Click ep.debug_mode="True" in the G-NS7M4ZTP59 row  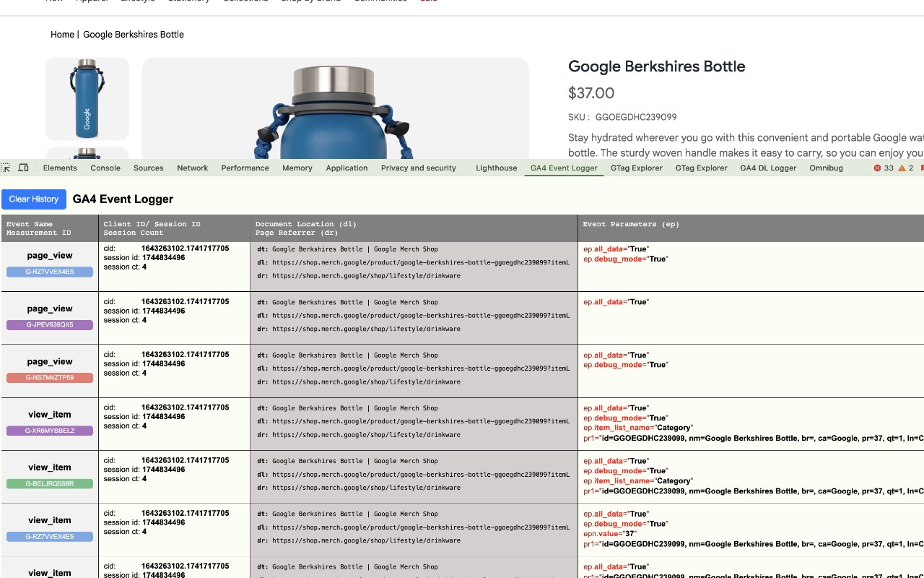tap(626, 365)
